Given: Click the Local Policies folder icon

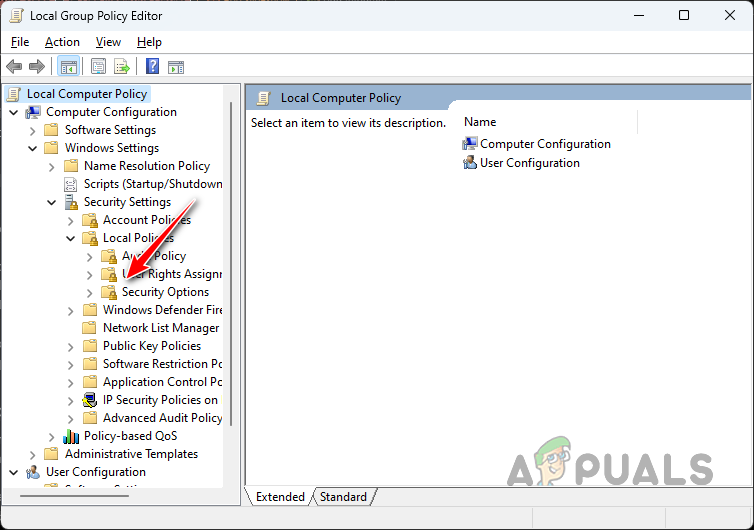Looking at the screenshot, I should point(90,238).
